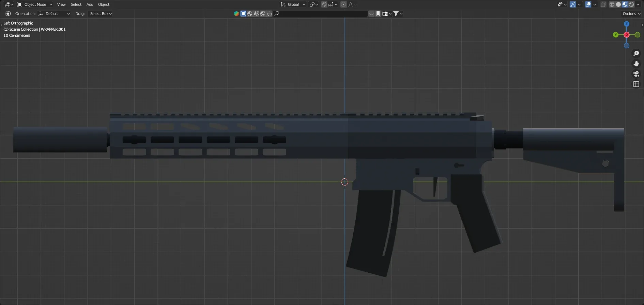This screenshot has width=644, height=305.
Task: Toggle the node groups filter icon
Action: pyautogui.click(x=256, y=14)
